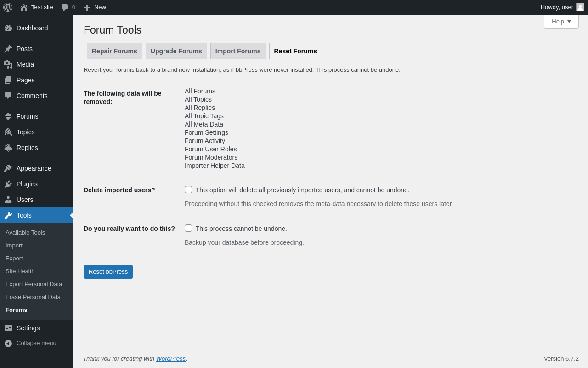Open Site Health under Tools

(x=20, y=271)
